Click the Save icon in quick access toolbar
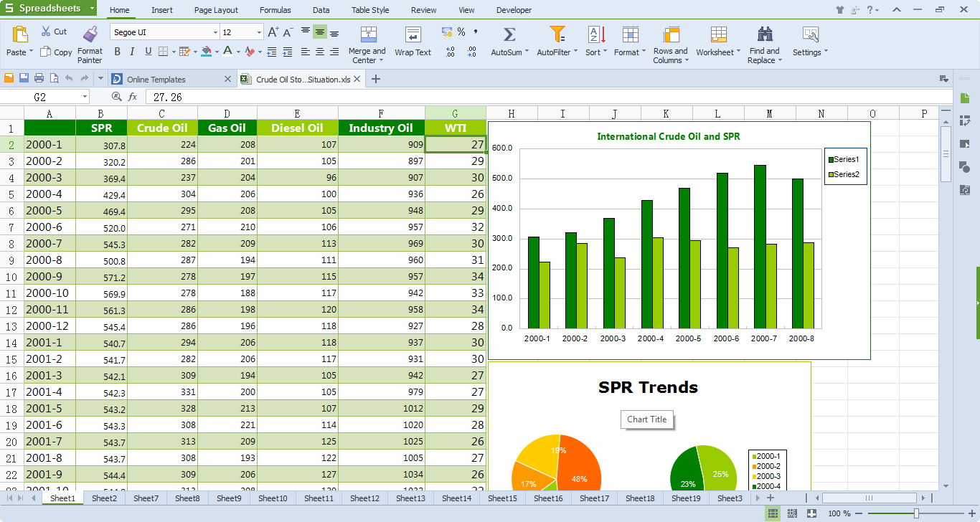The height and width of the screenshot is (522, 980). (24, 79)
